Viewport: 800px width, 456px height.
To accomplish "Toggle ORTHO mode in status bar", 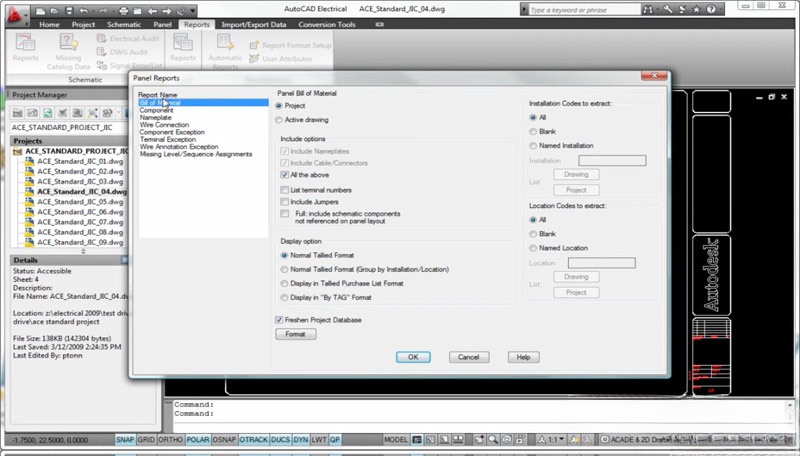I will (x=170, y=440).
